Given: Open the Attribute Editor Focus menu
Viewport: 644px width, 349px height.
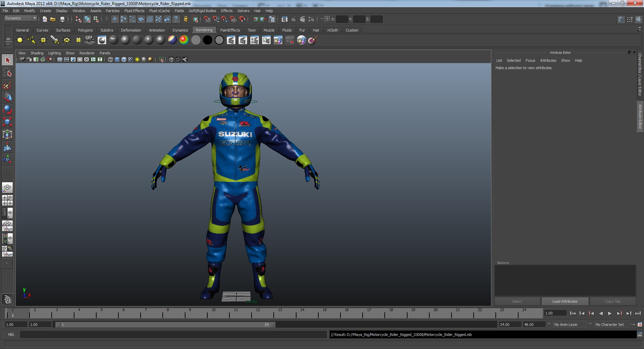Looking at the screenshot, I should click(x=530, y=60).
